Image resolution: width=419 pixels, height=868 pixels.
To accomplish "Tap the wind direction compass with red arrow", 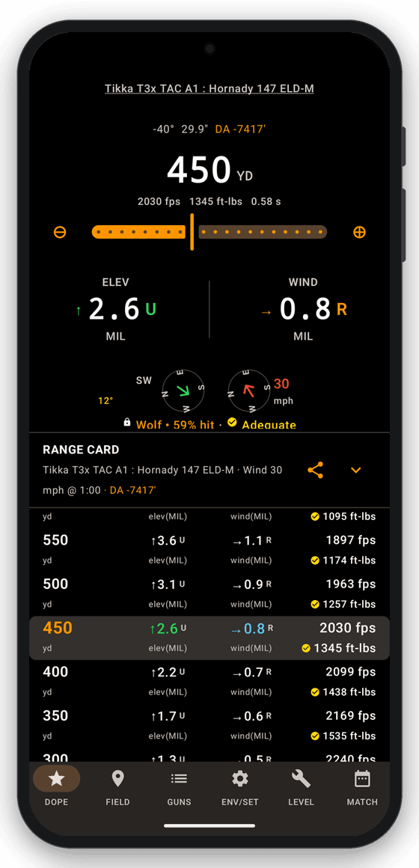I will pyautogui.click(x=250, y=391).
